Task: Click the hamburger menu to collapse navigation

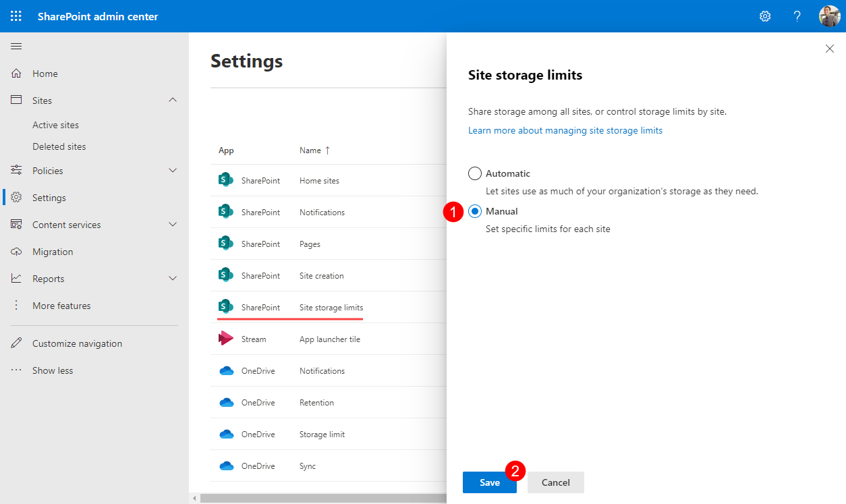Action: [16, 46]
